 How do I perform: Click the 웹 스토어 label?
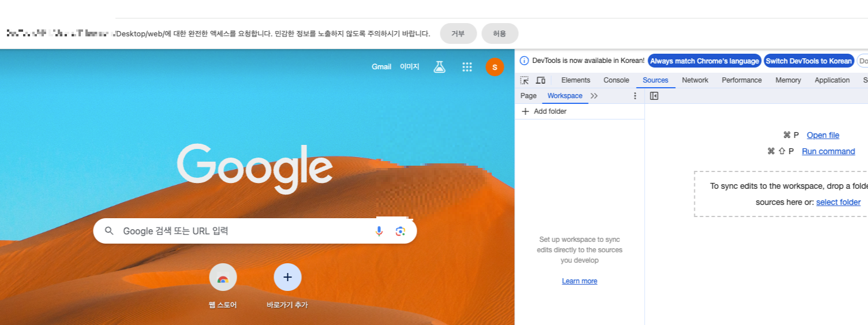pos(223,305)
